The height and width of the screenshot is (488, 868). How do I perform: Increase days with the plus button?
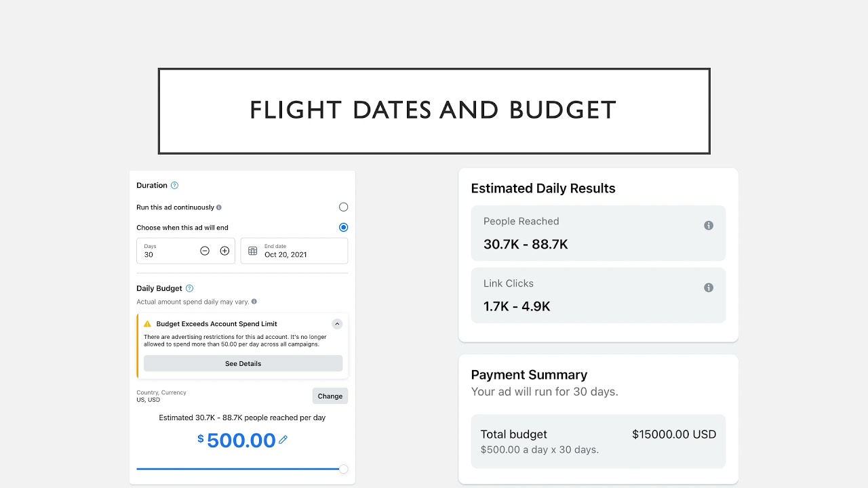pos(224,251)
